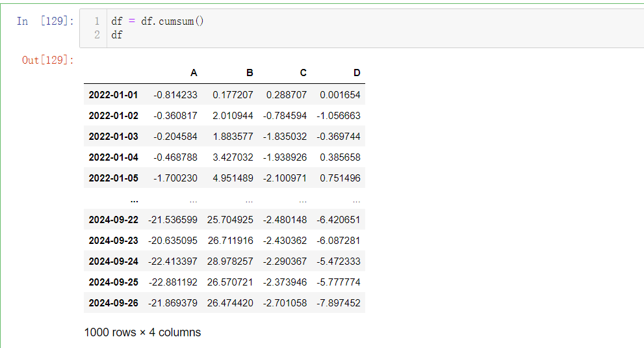Viewport: 644px width, 348px height.
Task: Select row index 2024-09-26
Action: pos(113,303)
